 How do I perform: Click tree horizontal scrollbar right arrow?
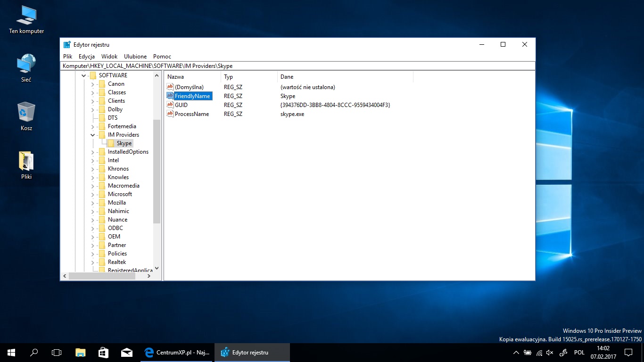tap(149, 276)
